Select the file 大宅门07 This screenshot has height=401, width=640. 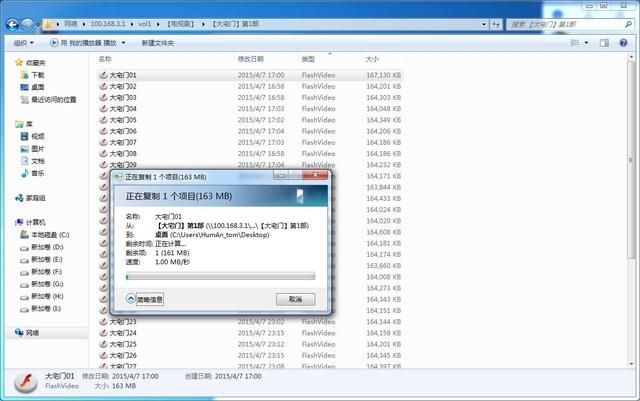(123, 143)
